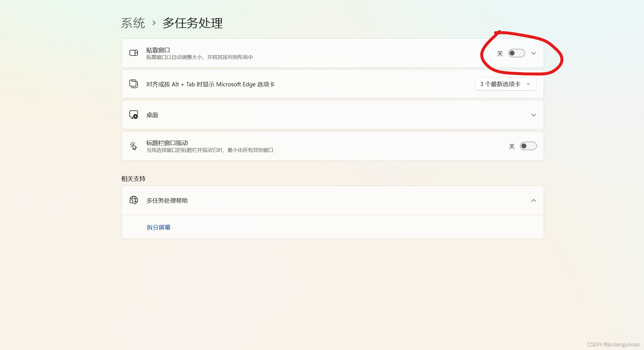Screen dimensions: 644x350
Task: Toggle the 贴靠窗口 snap windows switch
Action: pos(516,53)
